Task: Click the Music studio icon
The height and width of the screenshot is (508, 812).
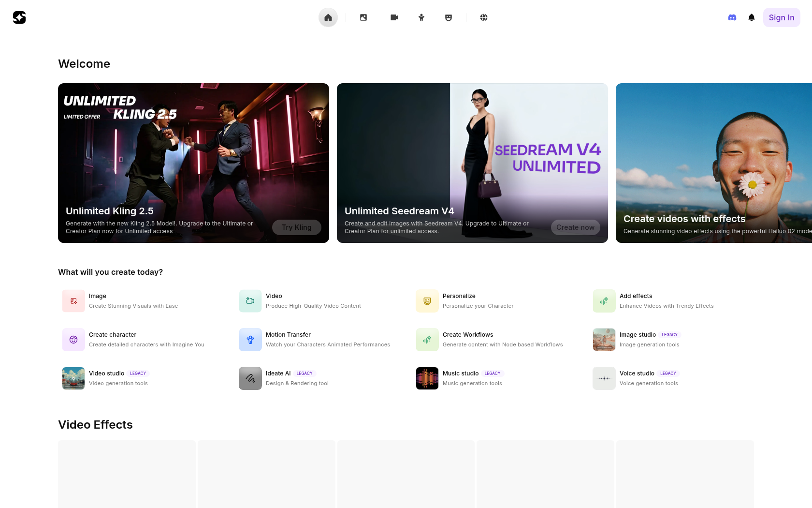Action: pyautogui.click(x=427, y=378)
